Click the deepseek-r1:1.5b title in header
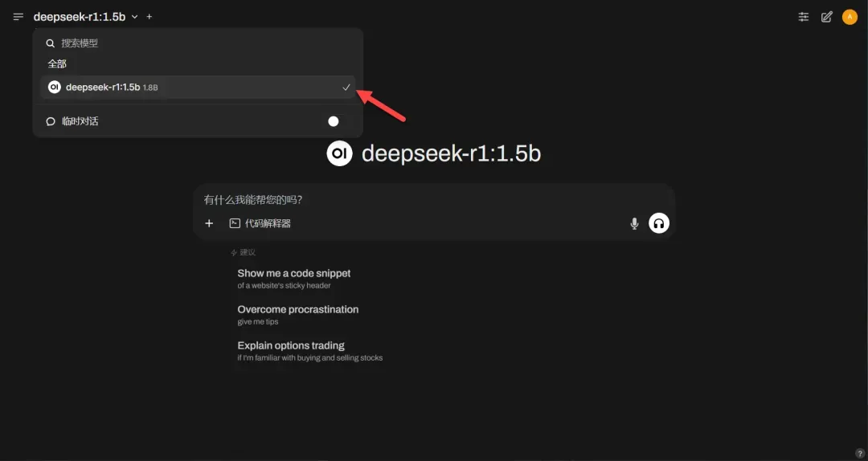 [x=80, y=17]
